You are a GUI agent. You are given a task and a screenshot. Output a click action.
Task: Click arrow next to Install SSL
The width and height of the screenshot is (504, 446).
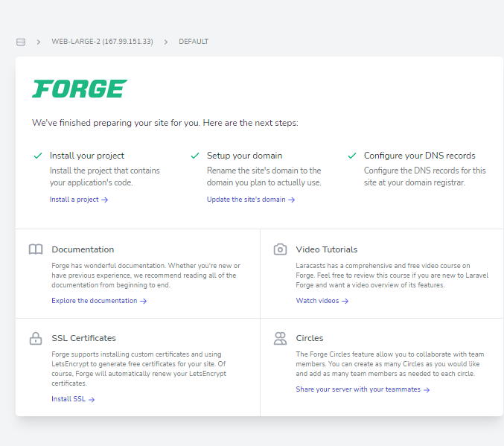(x=92, y=399)
